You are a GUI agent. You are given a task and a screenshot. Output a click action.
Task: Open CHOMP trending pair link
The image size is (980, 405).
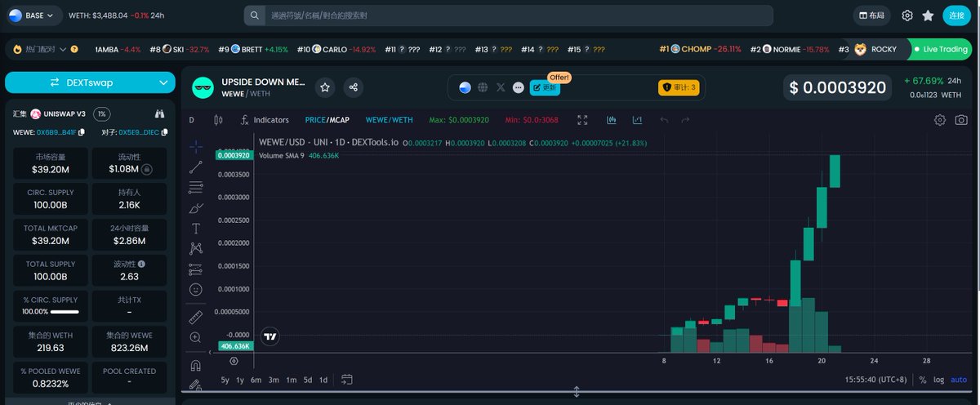[701, 49]
